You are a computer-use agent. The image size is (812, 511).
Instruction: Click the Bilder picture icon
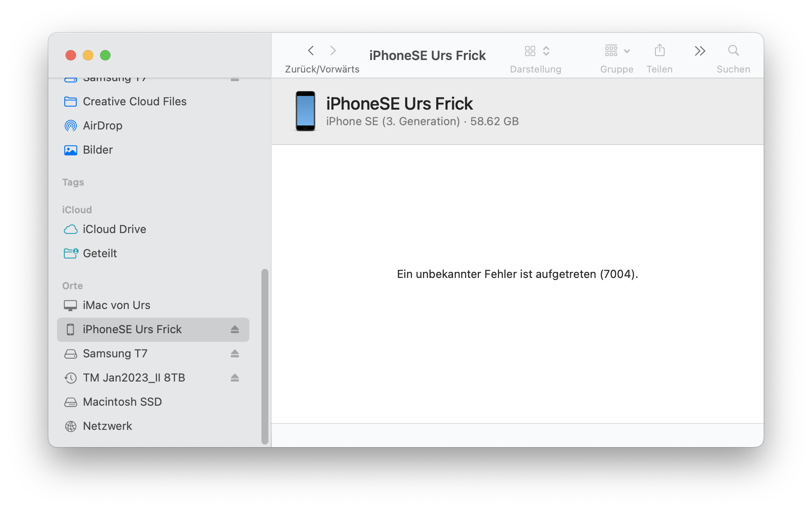coord(70,150)
